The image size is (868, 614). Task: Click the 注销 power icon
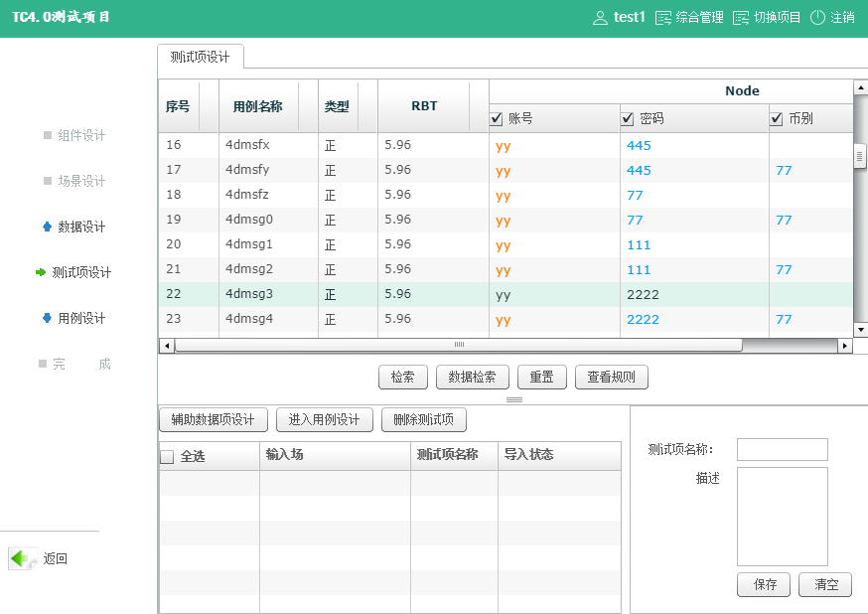pos(817,18)
